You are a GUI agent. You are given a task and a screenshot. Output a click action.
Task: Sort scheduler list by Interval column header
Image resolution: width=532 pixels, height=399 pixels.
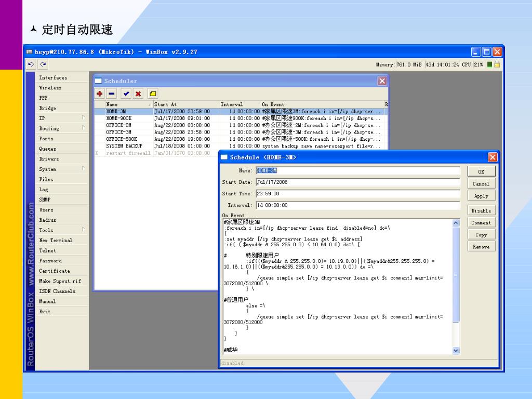tap(240, 104)
